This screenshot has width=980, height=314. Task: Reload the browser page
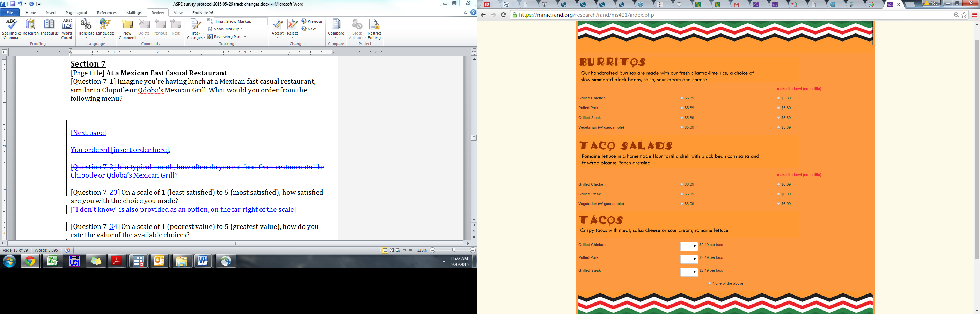[x=503, y=15]
